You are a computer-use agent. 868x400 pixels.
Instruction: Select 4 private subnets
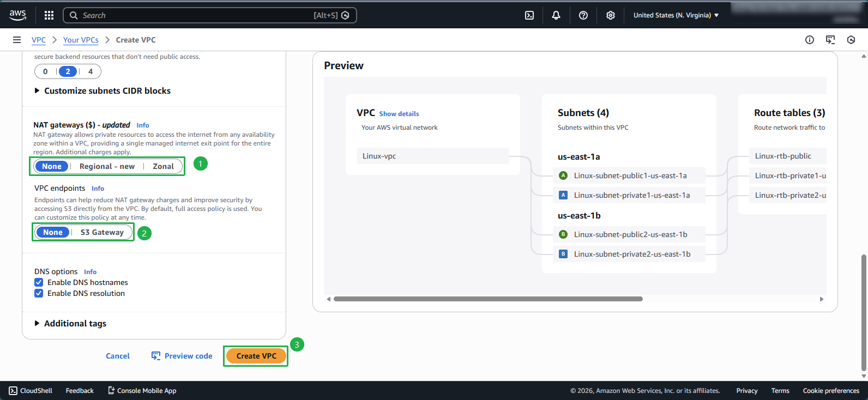[91, 71]
